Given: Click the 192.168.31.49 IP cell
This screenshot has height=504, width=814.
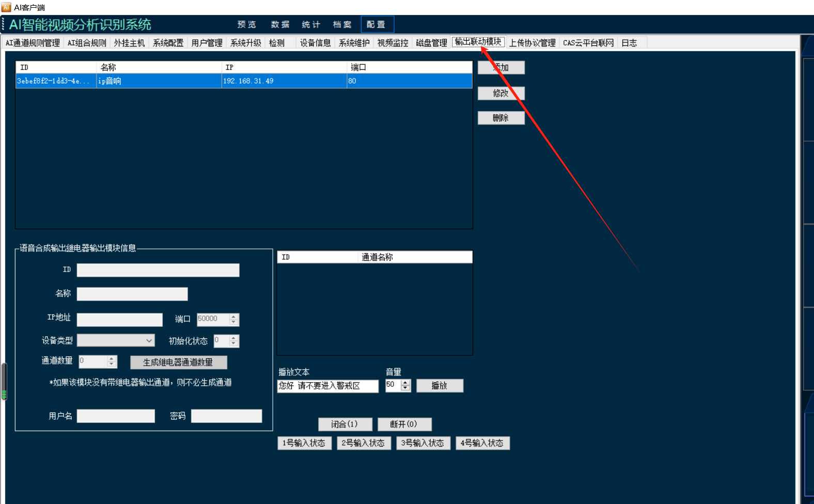Looking at the screenshot, I should [x=284, y=81].
